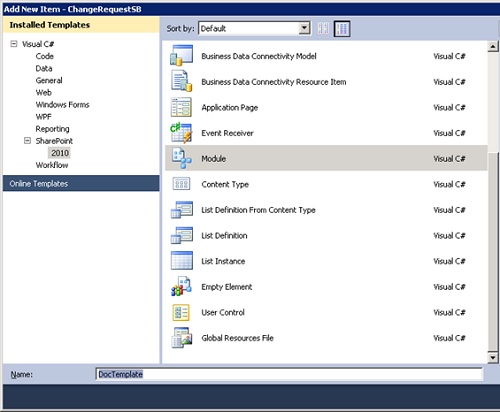Switch to small icons view

[x=323, y=29]
